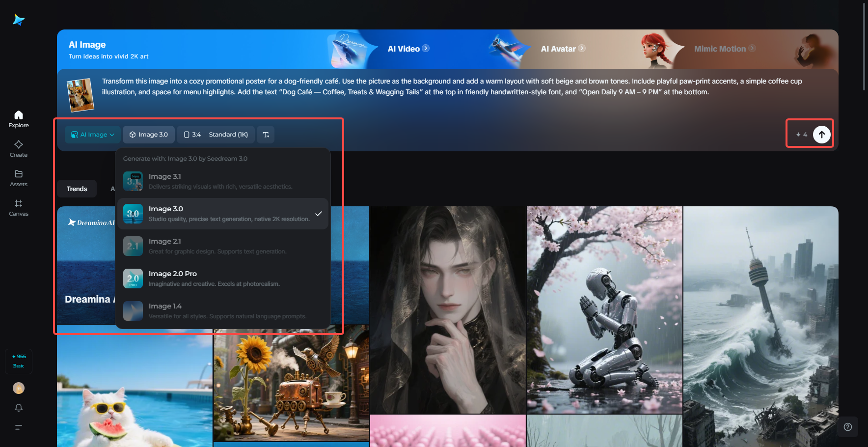
Task: Open Canvas from the sidebar
Action: tap(19, 207)
